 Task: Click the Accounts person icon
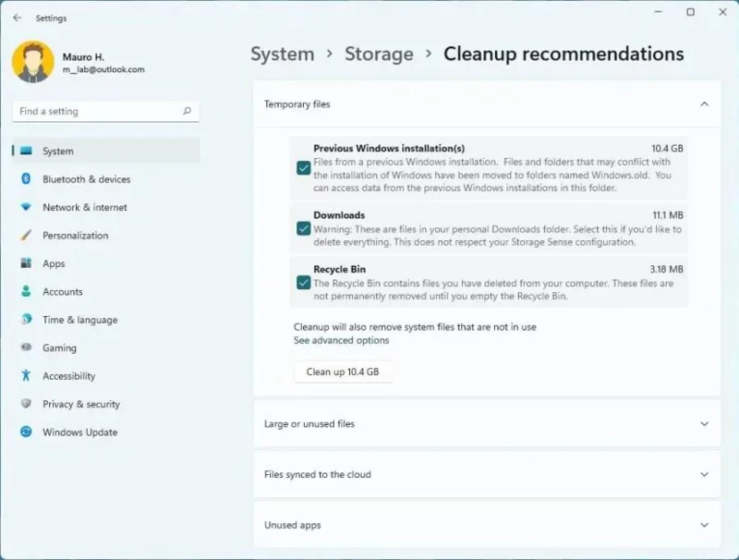coord(27,291)
